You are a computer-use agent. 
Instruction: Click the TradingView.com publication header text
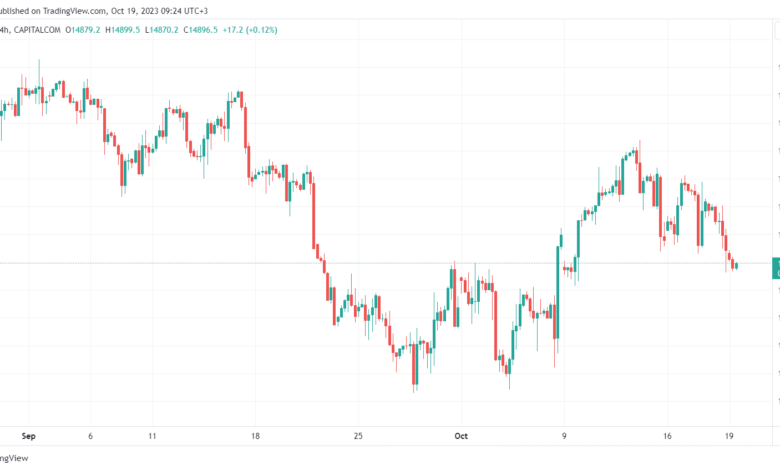103,10
